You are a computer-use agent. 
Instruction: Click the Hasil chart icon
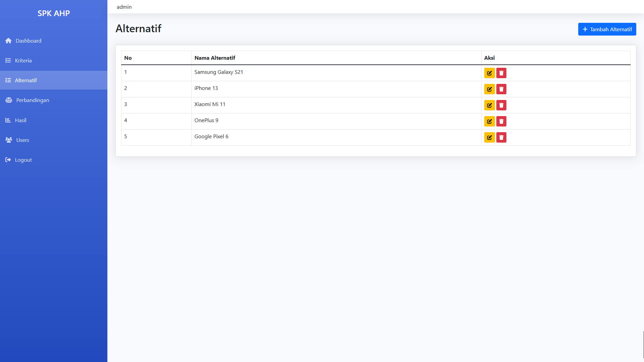coord(8,120)
